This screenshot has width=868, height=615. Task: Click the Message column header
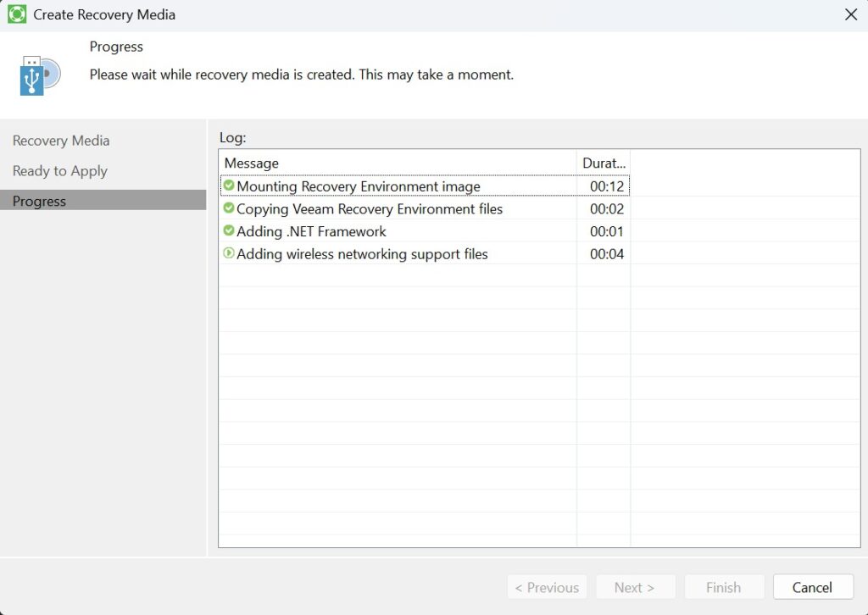pos(252,163)
